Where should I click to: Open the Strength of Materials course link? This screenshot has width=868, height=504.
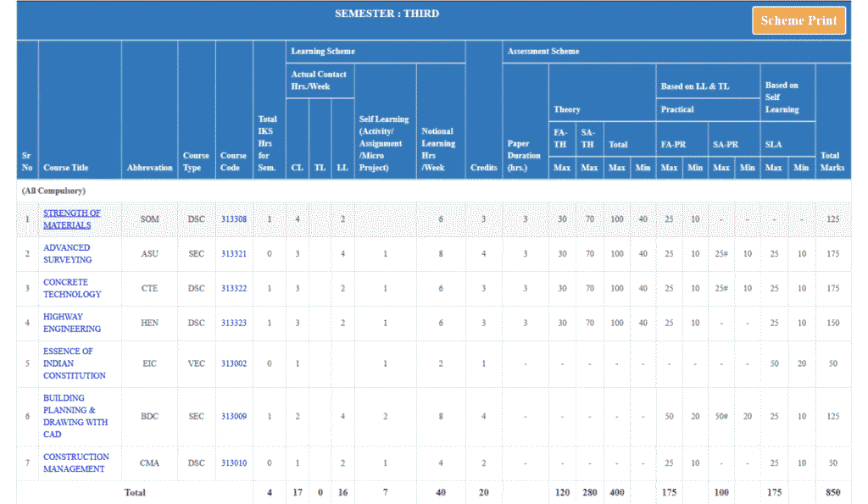click(71, 219)
